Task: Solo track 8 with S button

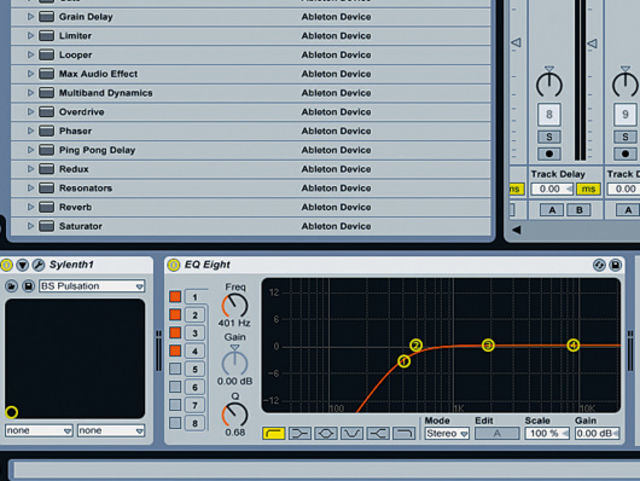Action: tap(549, 137)
